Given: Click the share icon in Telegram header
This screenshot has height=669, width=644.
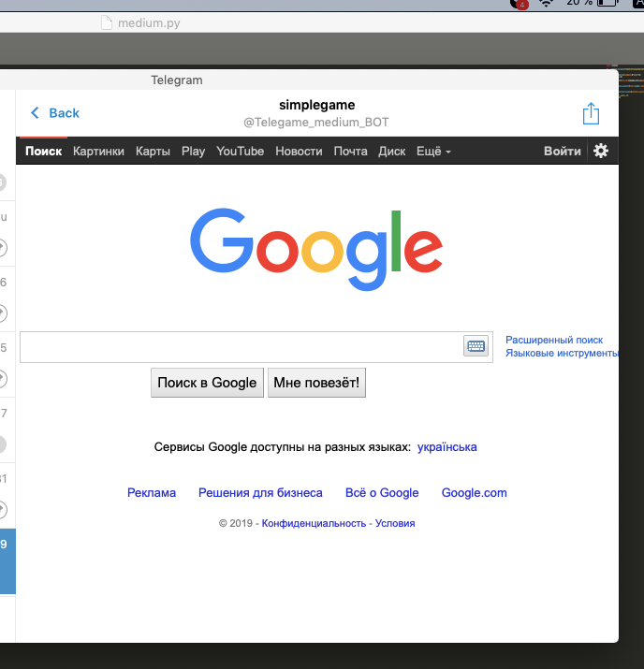Looking at the screenshot, I should coord(591,113).
